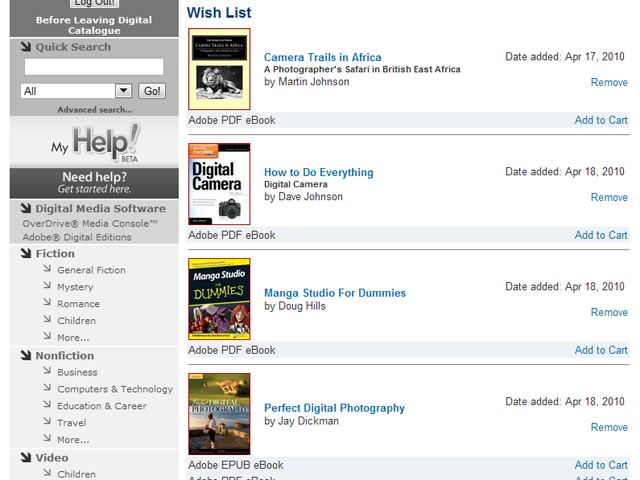Open More... under Fiction
640x480 pixels.
(x=73, y=338)
